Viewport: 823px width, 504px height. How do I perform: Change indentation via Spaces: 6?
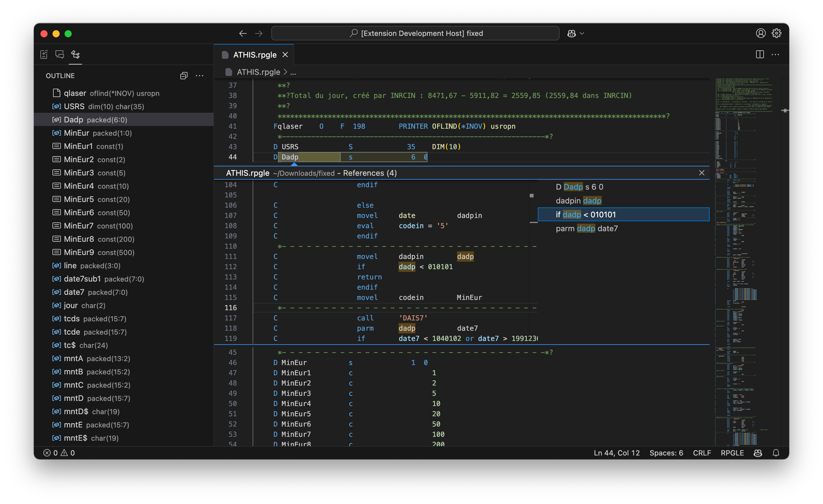(x=666, y=453)
